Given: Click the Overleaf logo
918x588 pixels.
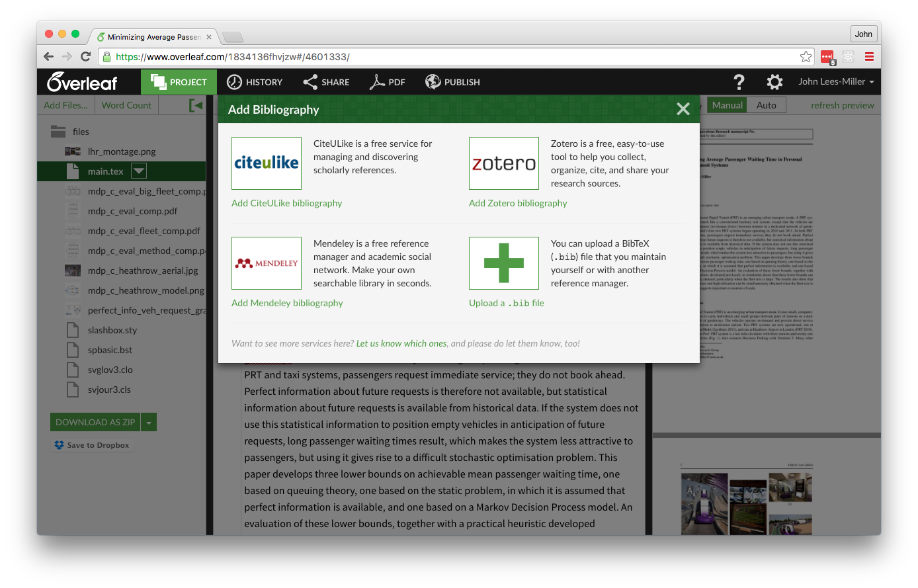Looking at the screenshot, I should coord(82,82).
